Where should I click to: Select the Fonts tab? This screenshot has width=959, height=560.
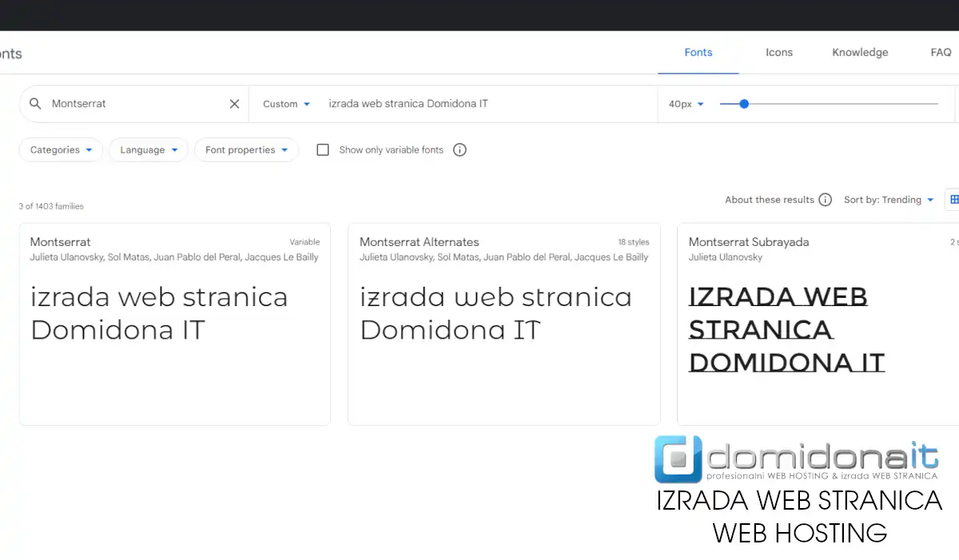[698, 53]
